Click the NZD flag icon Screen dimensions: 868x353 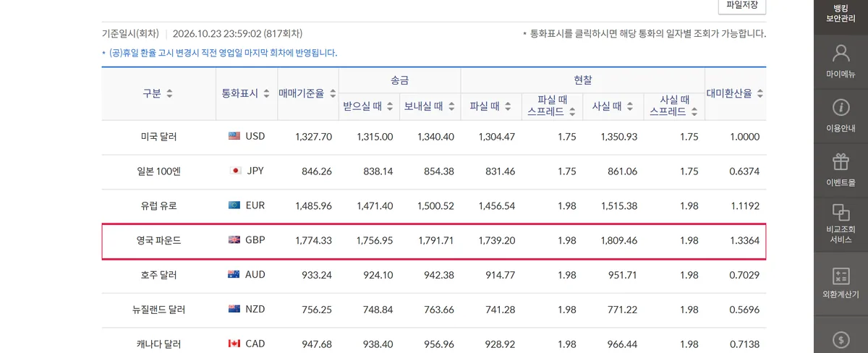click(x=234, y=309)
